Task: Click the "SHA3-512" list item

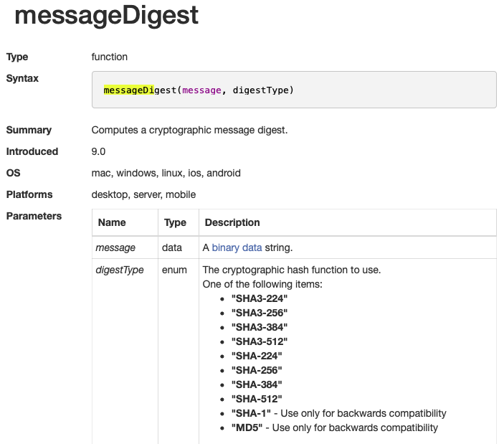Action: [x=259, y=341]
